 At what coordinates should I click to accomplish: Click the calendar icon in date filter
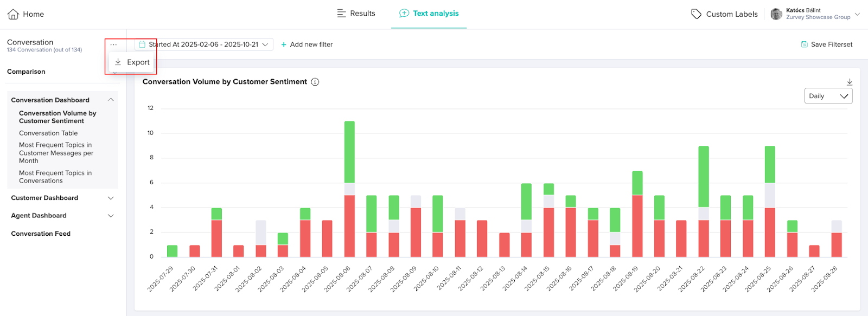pos(142,44)
